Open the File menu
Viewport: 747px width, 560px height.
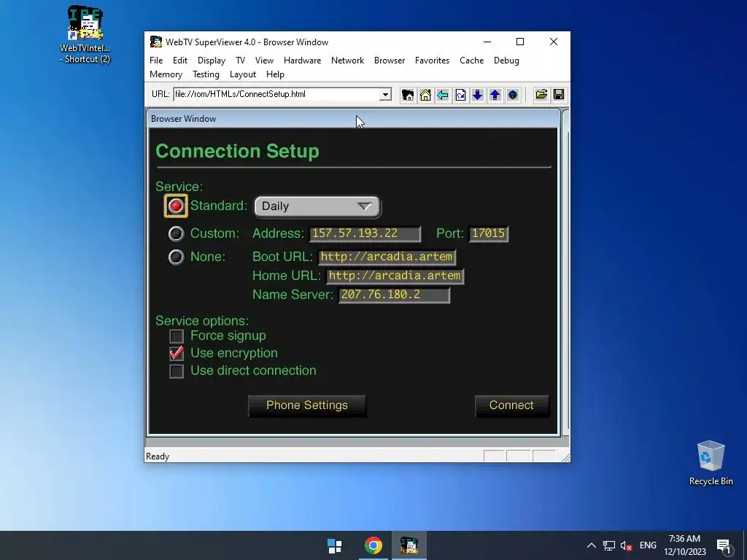pos(156,61)
